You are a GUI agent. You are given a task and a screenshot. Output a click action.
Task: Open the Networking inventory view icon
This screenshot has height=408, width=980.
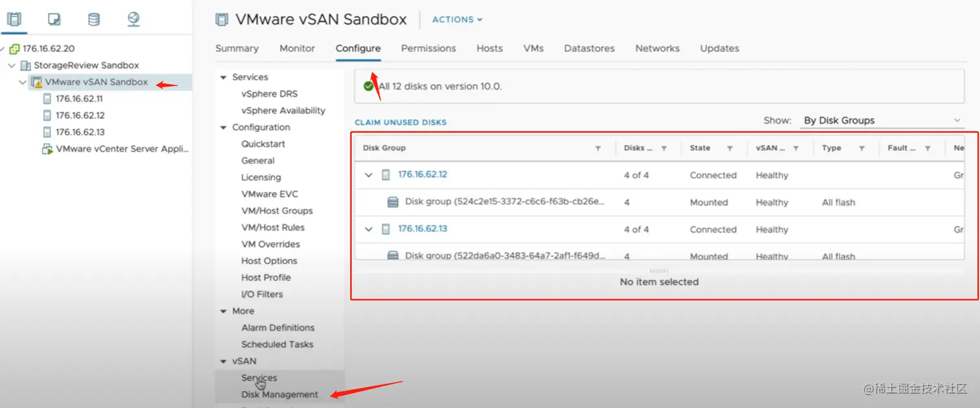[x=134, y=19]
